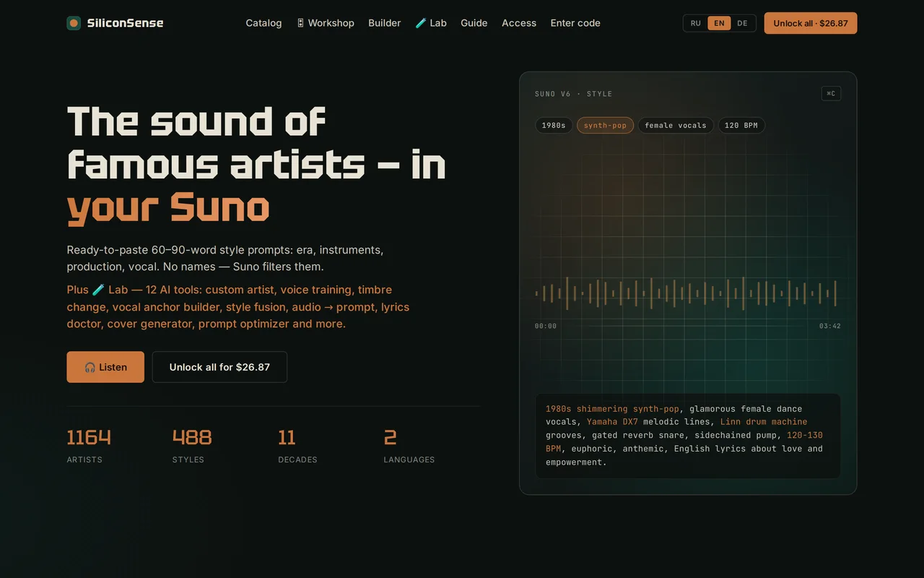Screen dimensions: 924x578
Task: Click the orange 'your Suno' headline text
Action: [168, 207]
